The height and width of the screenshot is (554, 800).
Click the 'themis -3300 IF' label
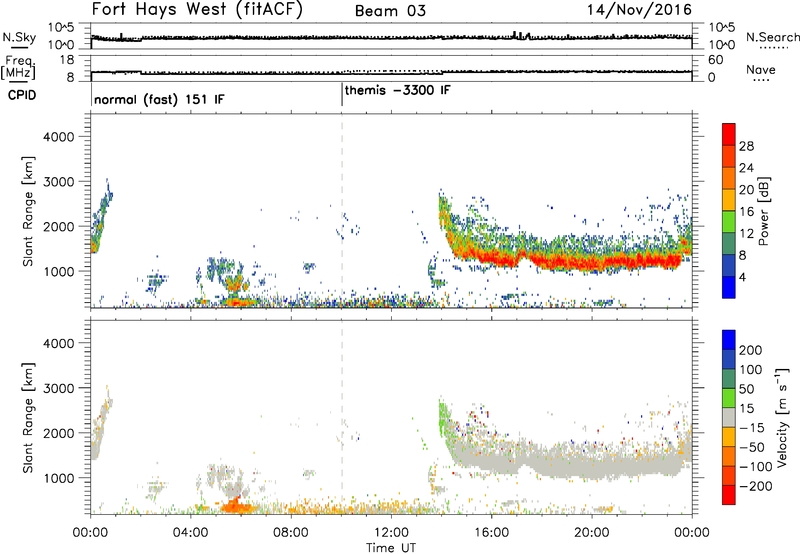pyautogui.click(x=398, y=90)
